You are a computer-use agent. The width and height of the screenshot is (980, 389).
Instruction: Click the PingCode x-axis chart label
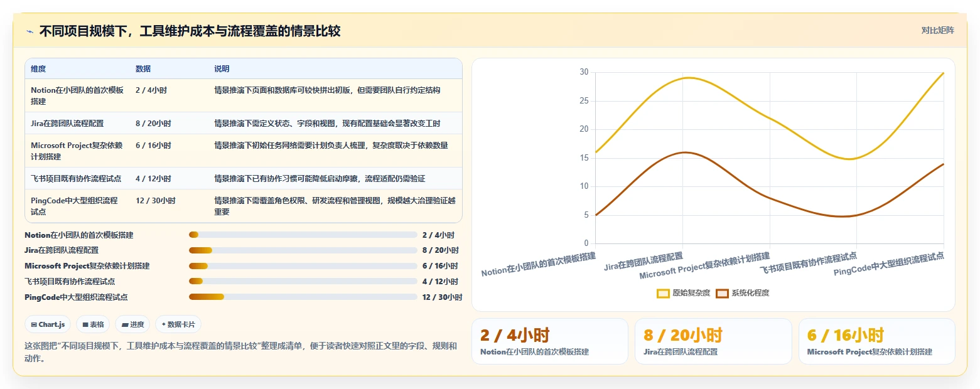(889, 264)
